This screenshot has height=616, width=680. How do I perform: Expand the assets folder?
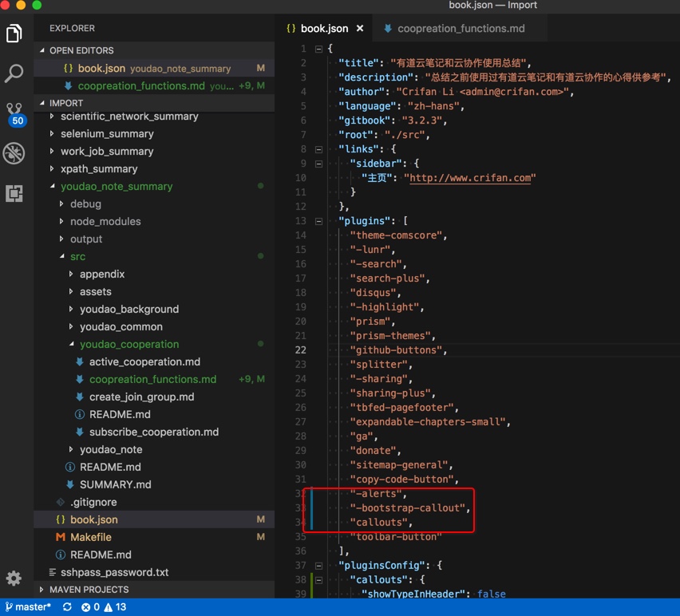coord(154,292)
